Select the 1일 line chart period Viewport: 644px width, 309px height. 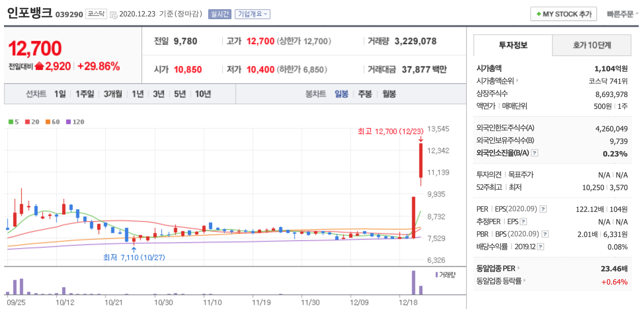pos(60,94)
